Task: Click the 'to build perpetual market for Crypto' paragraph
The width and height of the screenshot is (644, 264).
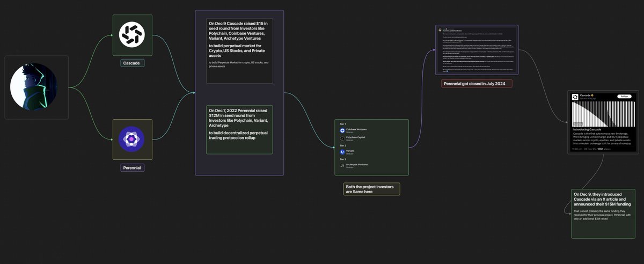Action: [x=236, y=50]
